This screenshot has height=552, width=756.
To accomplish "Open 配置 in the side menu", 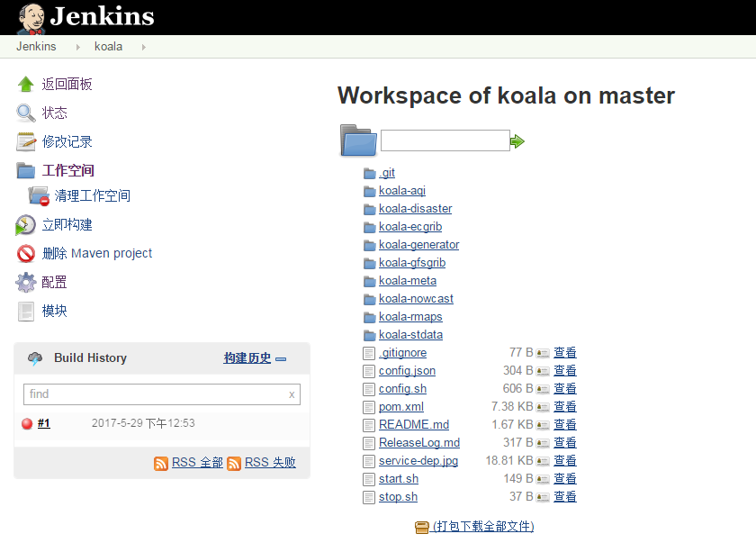I will point(55,282).
